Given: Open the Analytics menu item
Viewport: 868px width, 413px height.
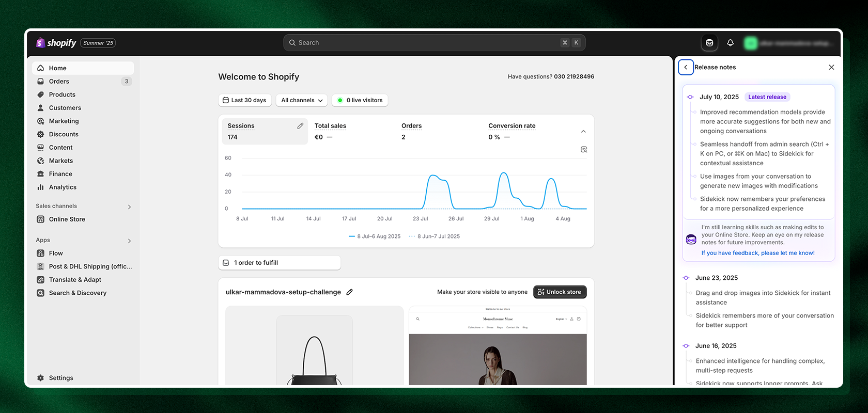Looking at the screenshot, I should click(x=83, y=187).
